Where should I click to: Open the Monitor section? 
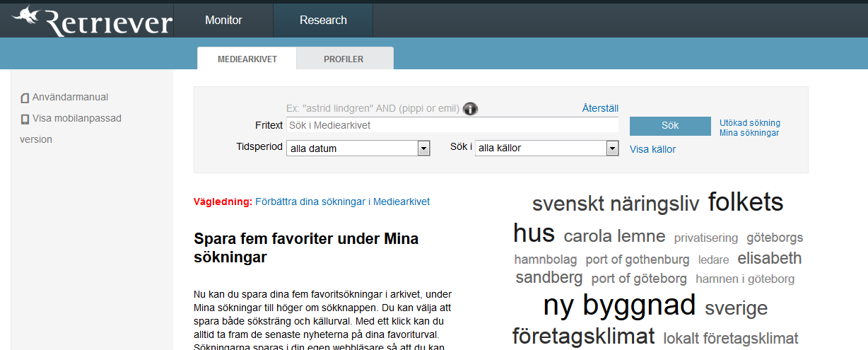pos(223,21)
